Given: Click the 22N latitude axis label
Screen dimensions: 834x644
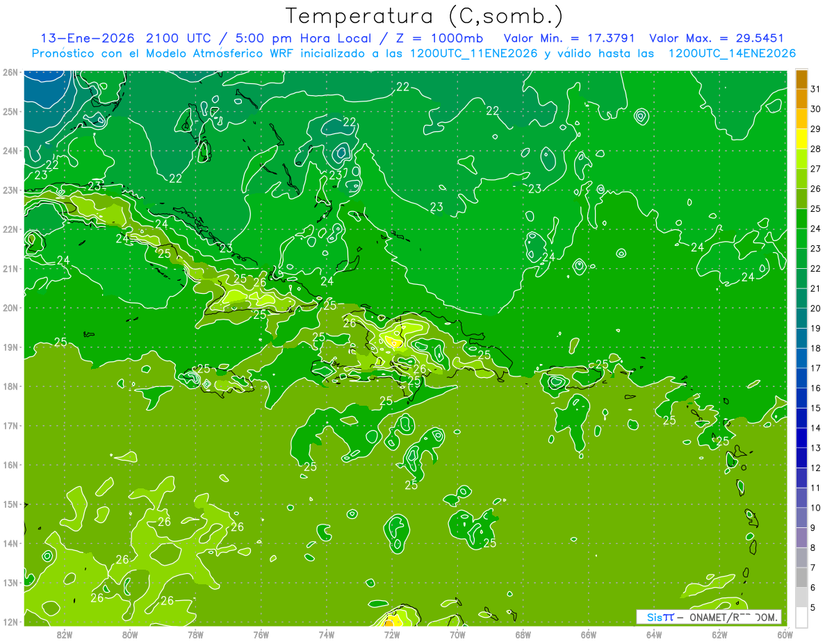Looking at the screenshot, I should tap(11, 229).
